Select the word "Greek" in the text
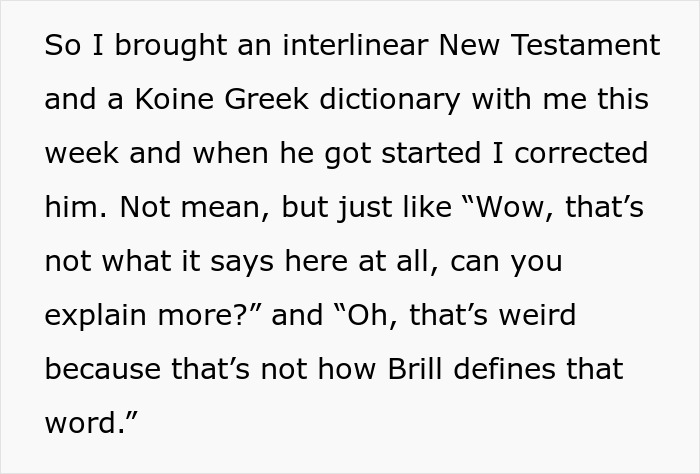Viewport: 700px width, 474px height. tap(266, 99)
